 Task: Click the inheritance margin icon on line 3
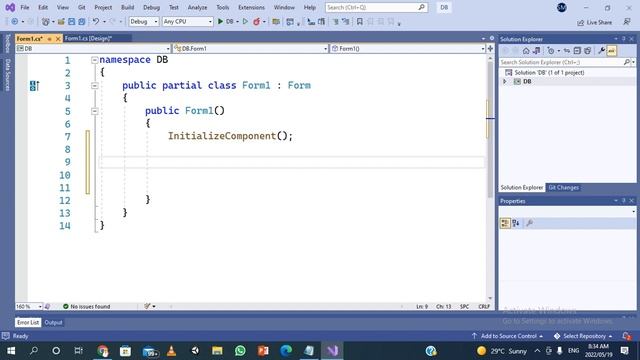(35, 86)
